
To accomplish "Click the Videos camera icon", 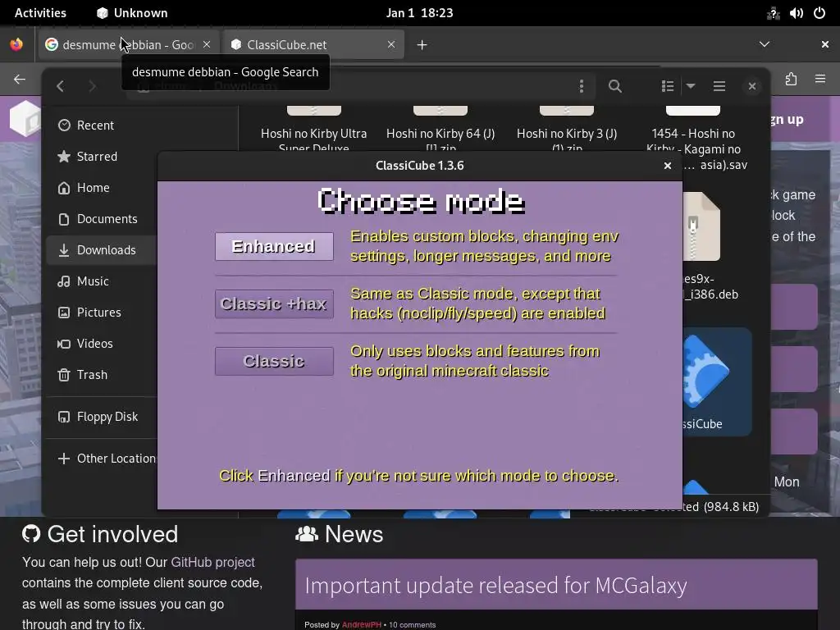I will tap(64, 344).
